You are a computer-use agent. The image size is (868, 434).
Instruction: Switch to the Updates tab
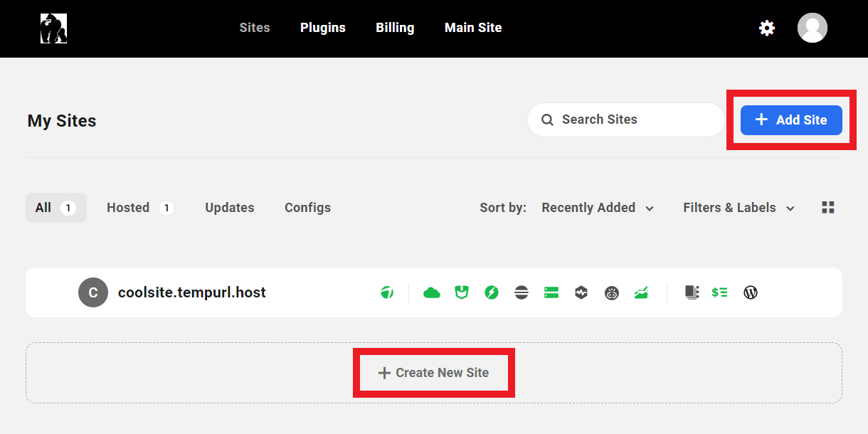(230, 208)
